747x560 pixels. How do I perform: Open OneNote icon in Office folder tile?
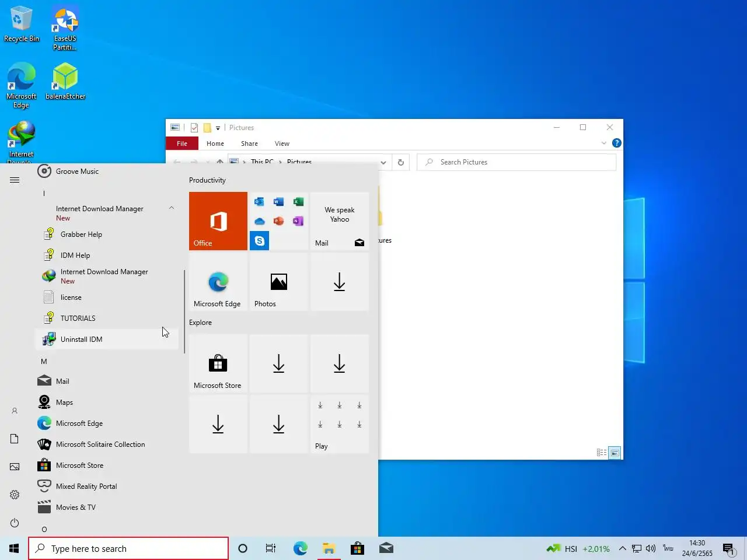(298, 221)
